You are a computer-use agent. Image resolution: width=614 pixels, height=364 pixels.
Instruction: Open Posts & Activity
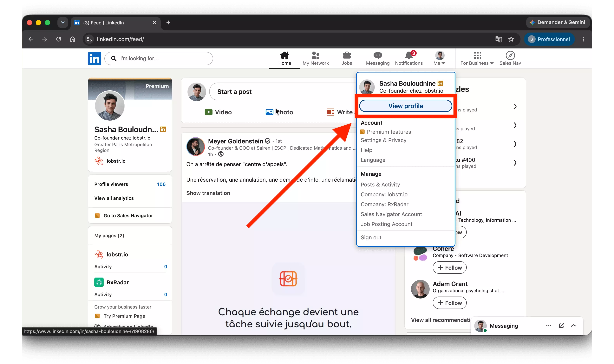(x=380, y=185)
